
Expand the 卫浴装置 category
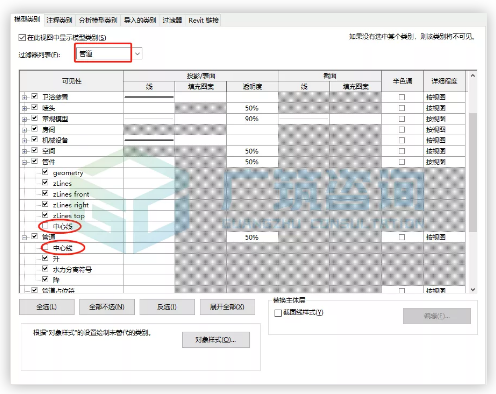[25, 97]
